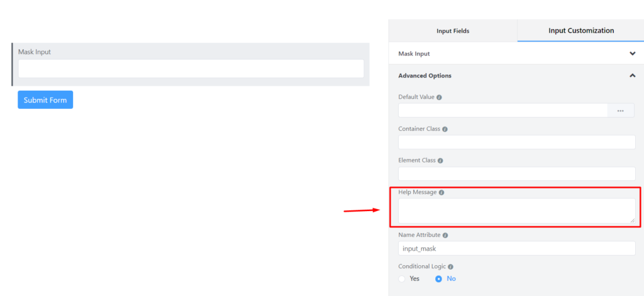This screenshot has height=296, width=644.
Task: Click the Mask Input field in form preview
Action: 191,69
